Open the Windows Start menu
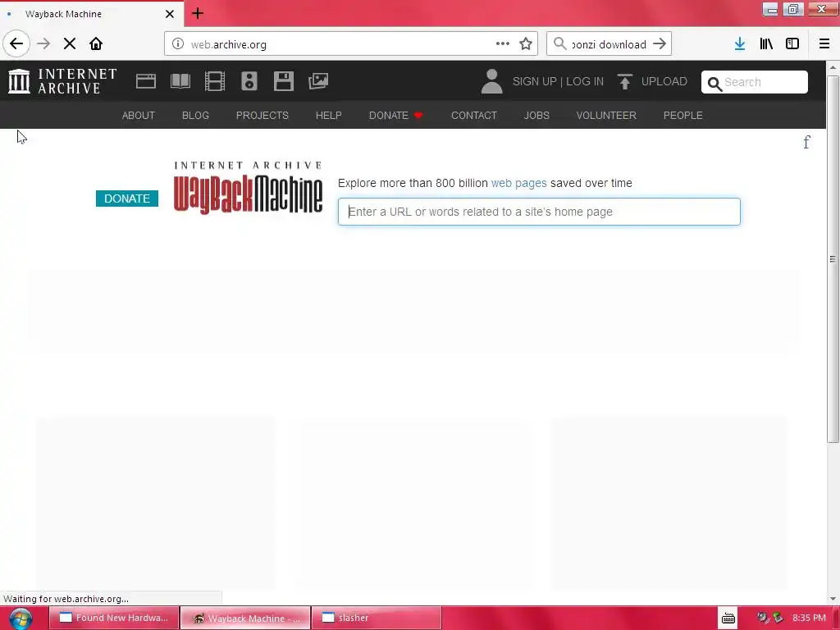840x630 pixels. click(x=20, y=619)
